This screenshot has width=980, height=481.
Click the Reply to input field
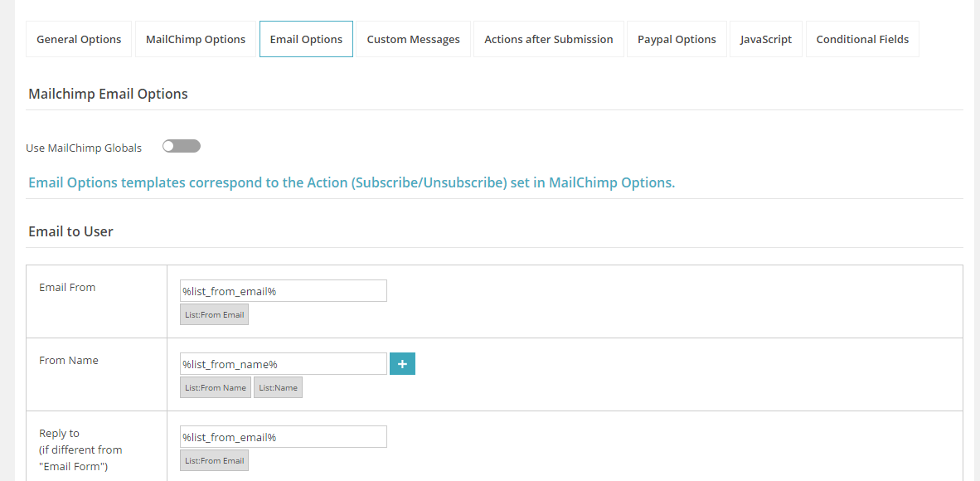[x=283, y=436]
